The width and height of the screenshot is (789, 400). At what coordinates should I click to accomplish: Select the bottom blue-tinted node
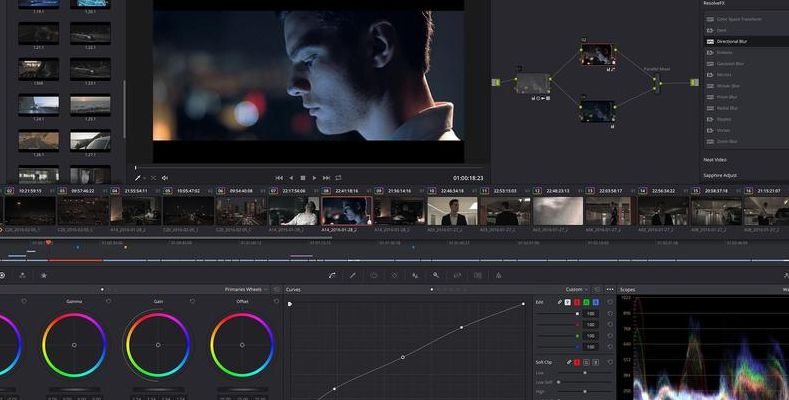coord(597,111)
